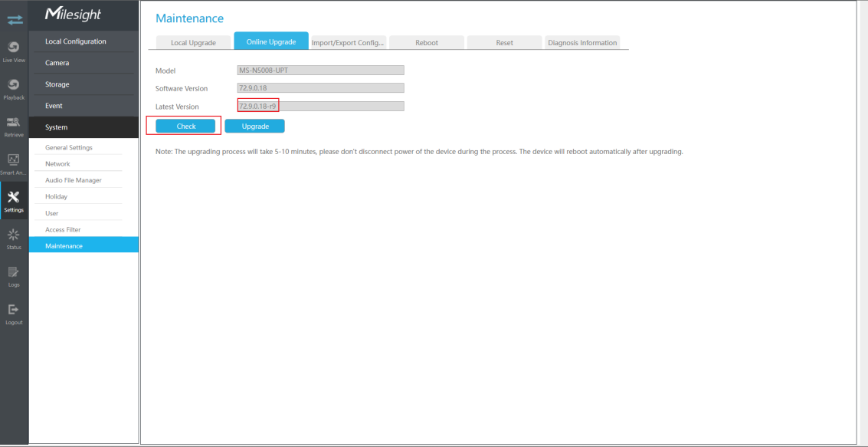Switch to the Reset tab
868x447 pixels.
(x=504, y=43)
